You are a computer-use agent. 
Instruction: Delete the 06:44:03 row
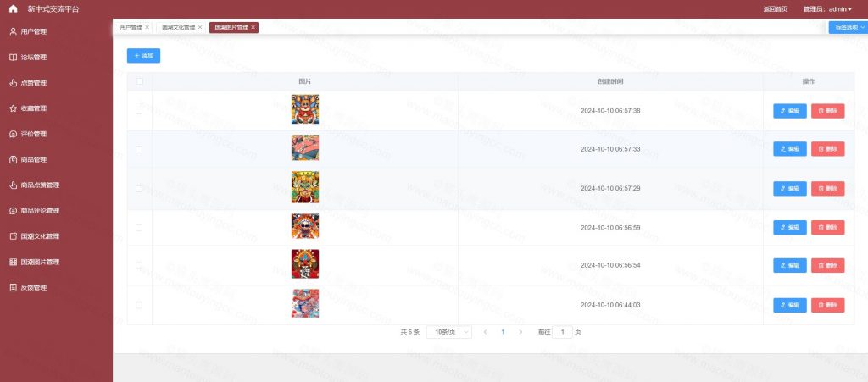[827, 305]
